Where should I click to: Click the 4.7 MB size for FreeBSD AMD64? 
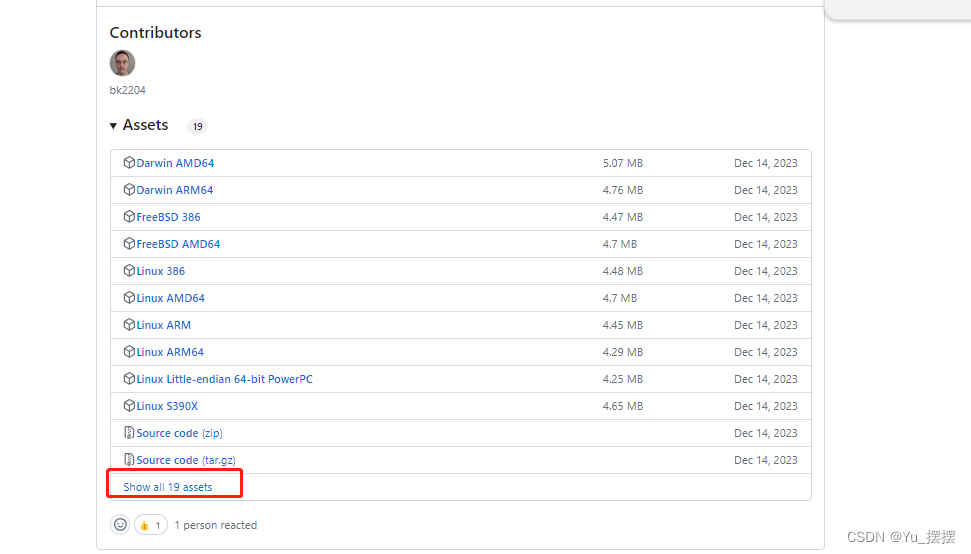[620, 244]
